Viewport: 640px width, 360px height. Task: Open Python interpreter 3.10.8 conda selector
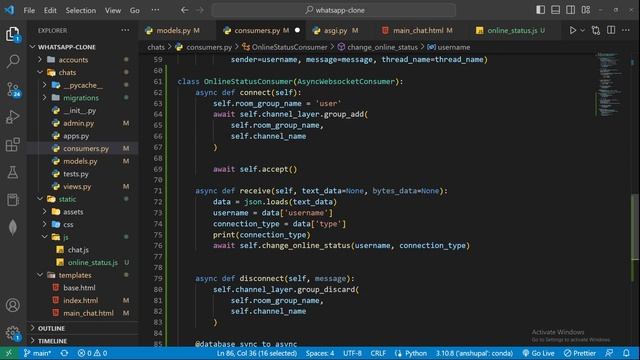474,353
